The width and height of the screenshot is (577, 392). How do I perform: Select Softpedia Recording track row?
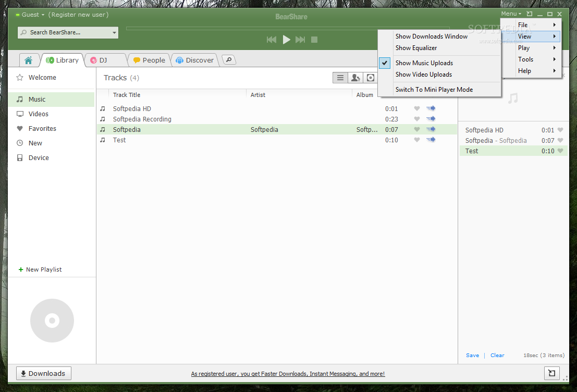277,119
